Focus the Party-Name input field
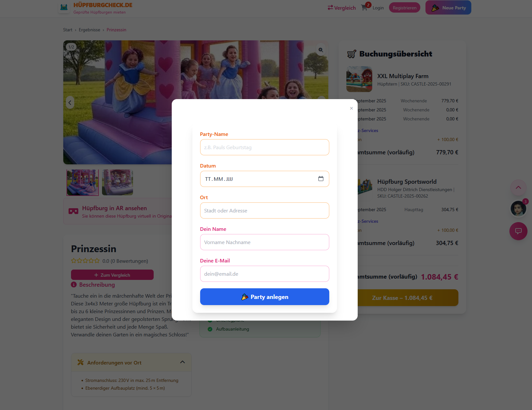Image resolution: width=532 pixels, height=410 pixels. pos(264,147)
